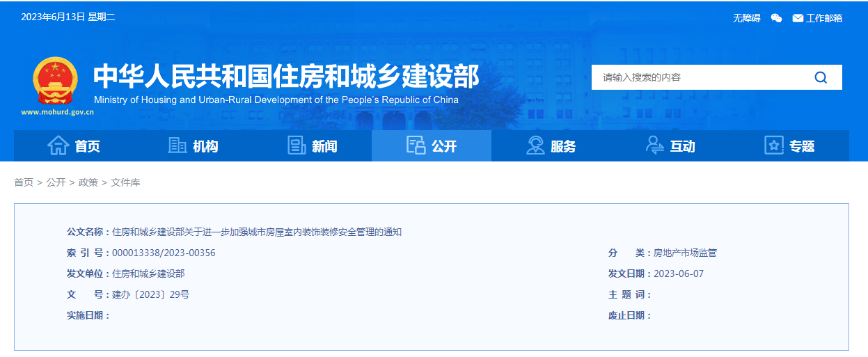Open the 服务 navigation tab
This screenshot has width=868, height=357.
(x=551, y=145)
